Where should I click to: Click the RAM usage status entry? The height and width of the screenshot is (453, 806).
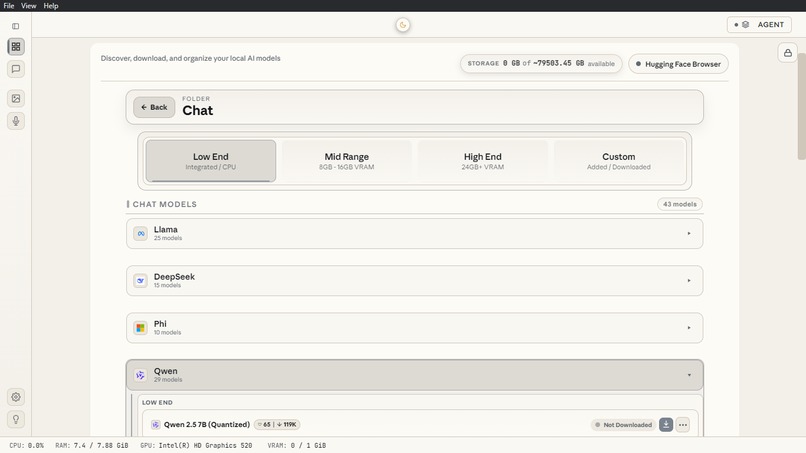point(91,445)
